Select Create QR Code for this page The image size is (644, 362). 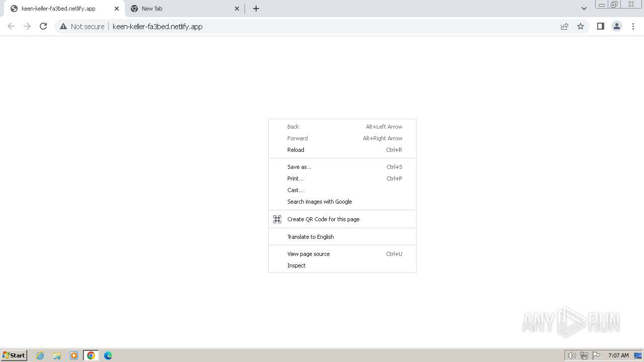point(342,219)
